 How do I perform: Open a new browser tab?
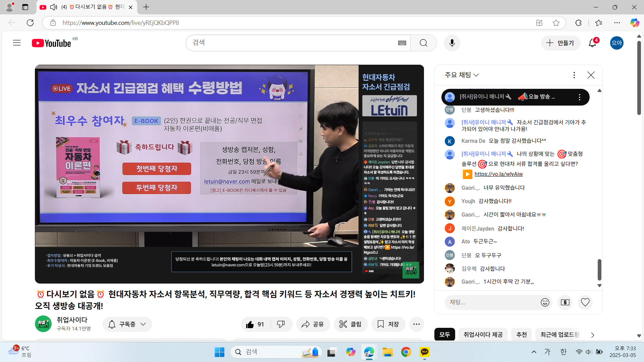click(x=146, y=7)
